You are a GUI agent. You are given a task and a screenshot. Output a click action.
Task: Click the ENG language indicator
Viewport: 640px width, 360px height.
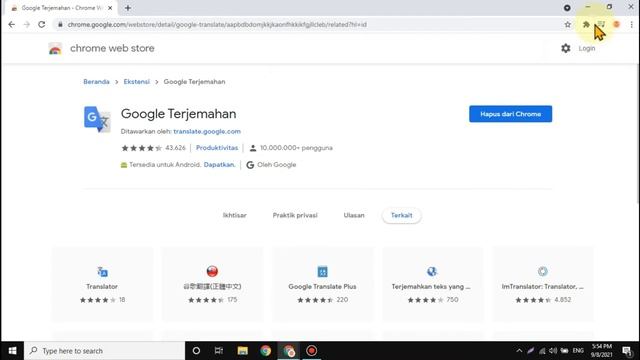pos(578,351)
